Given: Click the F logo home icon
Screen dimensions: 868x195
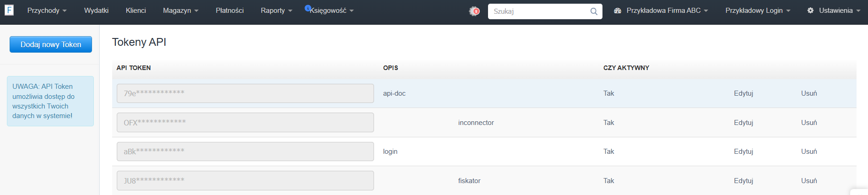Looking at the screenshot, I should pos(9,10).
